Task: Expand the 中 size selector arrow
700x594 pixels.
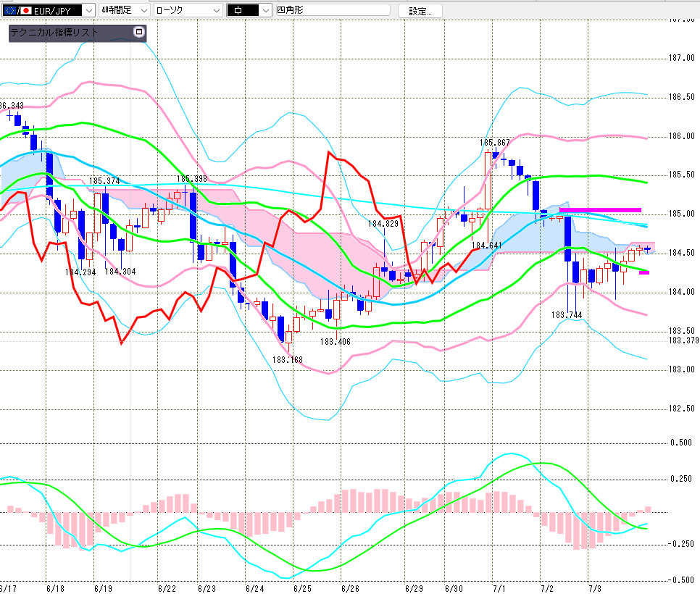Action: tap(266, 10)
